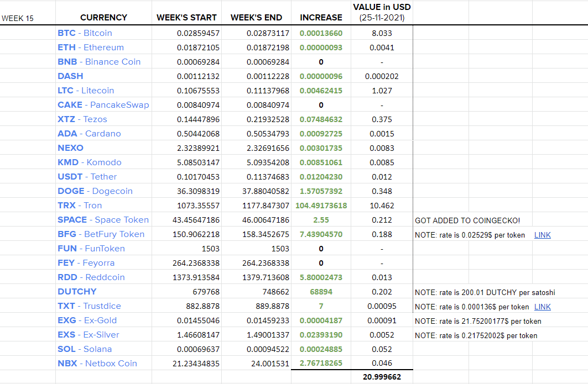Click the LINK in Trustdice note row
The height and width of the screenshot is (384, 588).
[x=542, y=307]
